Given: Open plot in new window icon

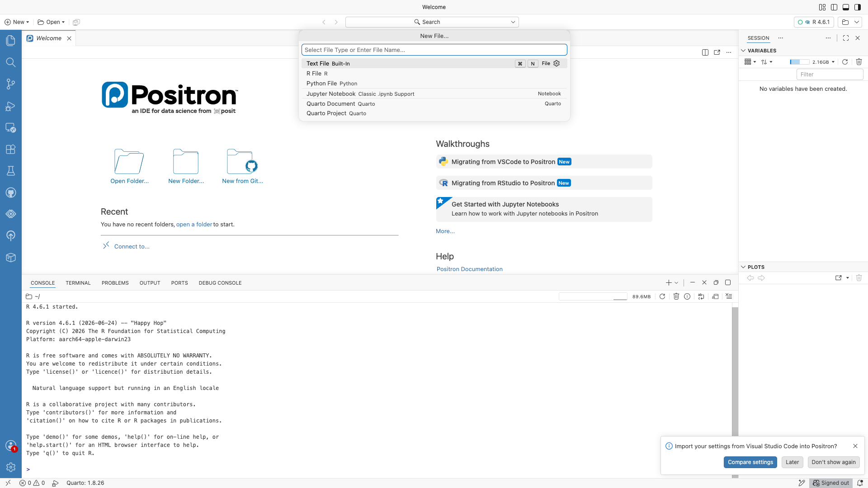Looking at the screenshot, I should tap(839, 278).
